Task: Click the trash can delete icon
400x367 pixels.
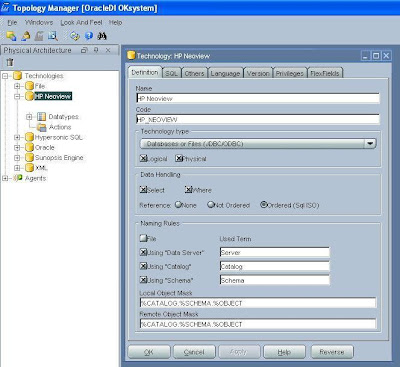Action: pos(10,62)
